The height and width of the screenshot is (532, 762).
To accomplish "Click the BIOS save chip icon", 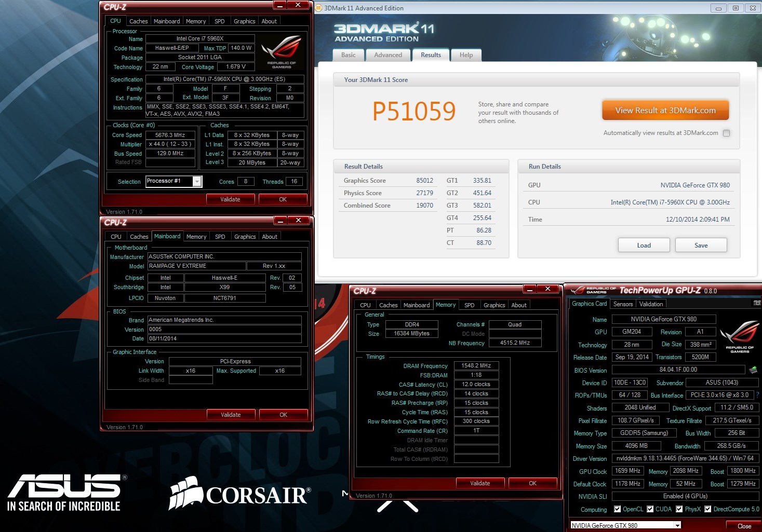I will [753, 370].
